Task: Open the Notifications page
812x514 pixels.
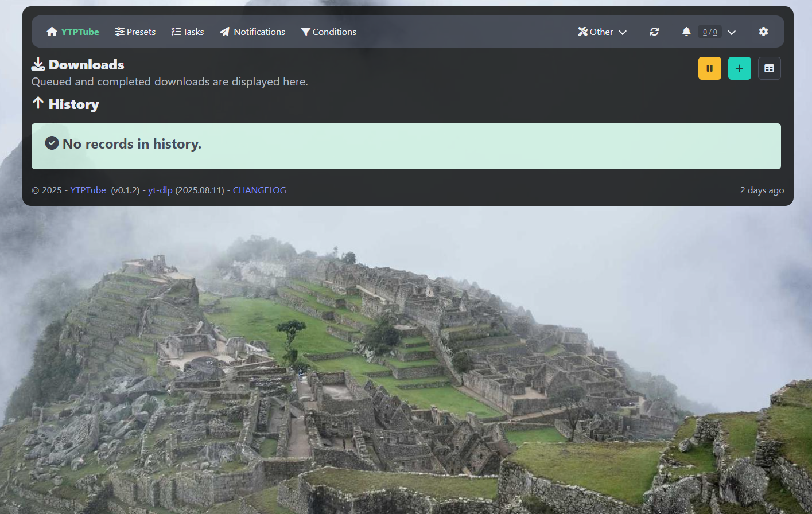Action: pyautogui.click(x=252, y=32)
